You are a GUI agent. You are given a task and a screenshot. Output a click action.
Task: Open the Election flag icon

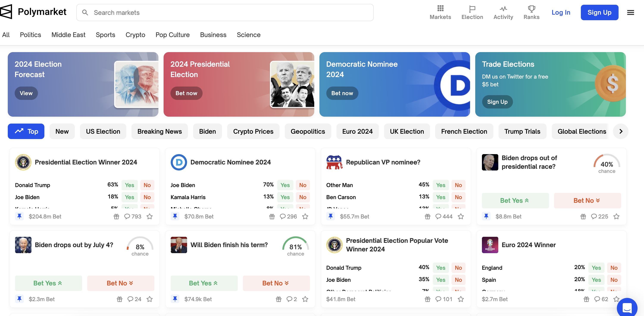472,9
